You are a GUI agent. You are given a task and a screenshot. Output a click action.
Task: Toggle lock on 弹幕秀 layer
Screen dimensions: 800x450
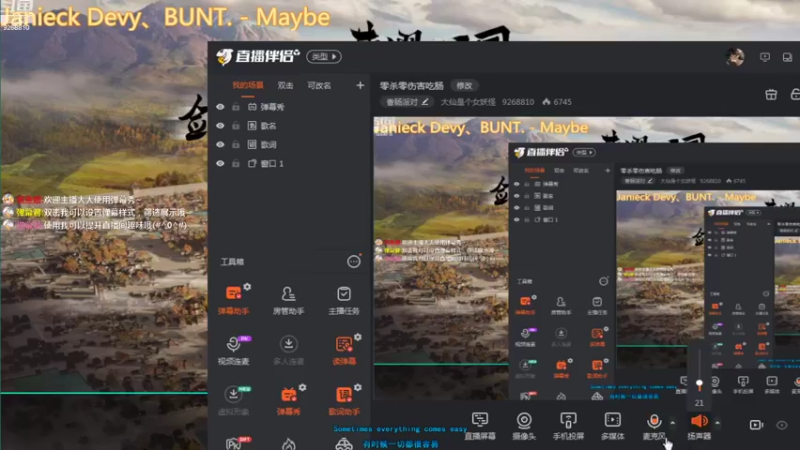coord(236,107)
